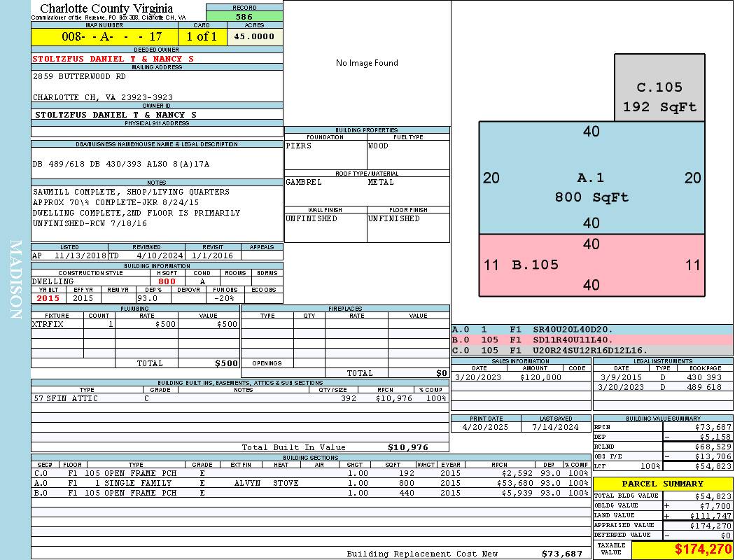The width and height of the screenshot is (735, 560).
Task: Select legal instrument book/page 489 618
Action: pos(705,387)
